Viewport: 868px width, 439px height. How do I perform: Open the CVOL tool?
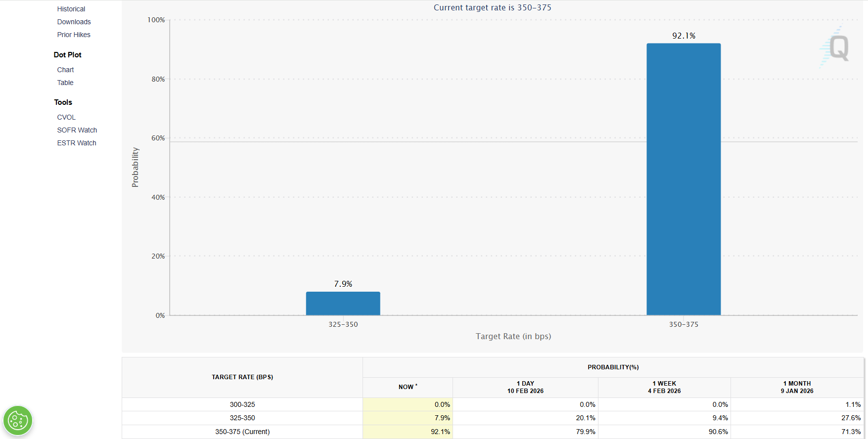tap(66, 117)
